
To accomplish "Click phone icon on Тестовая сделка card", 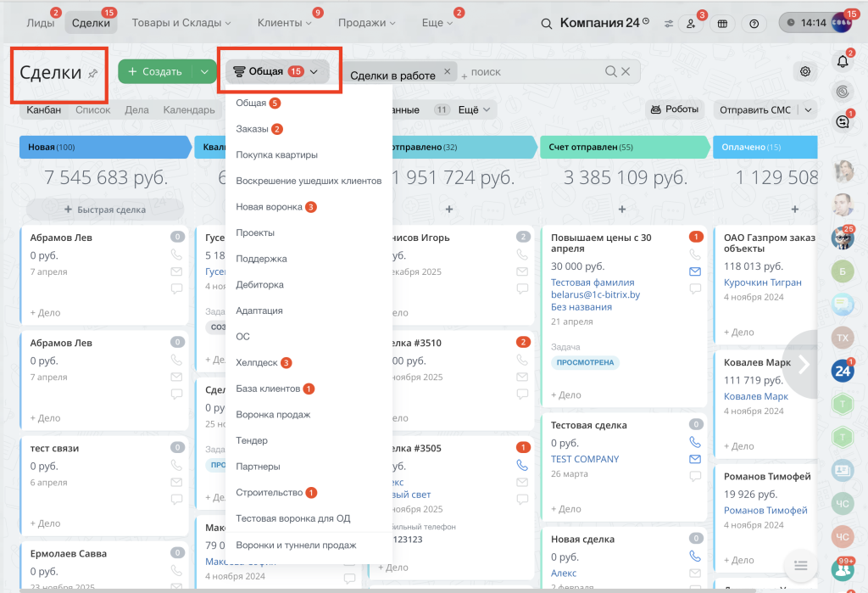I will click(x=695, y=442).
